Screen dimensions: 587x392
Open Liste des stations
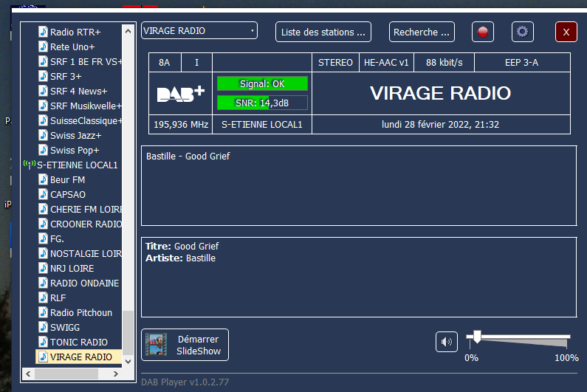(323, 32)
